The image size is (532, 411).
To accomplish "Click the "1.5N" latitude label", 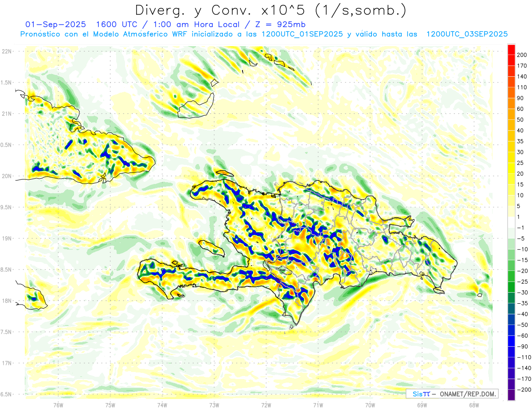I will pyautogui.click(x=6, y=82).
